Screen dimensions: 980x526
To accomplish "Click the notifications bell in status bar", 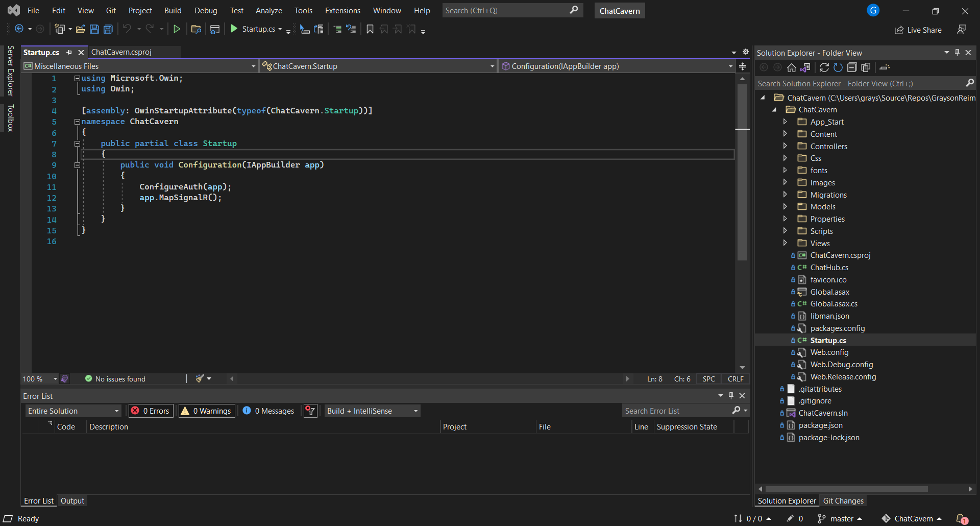I will pyautogui.click(x=962, y=519).
